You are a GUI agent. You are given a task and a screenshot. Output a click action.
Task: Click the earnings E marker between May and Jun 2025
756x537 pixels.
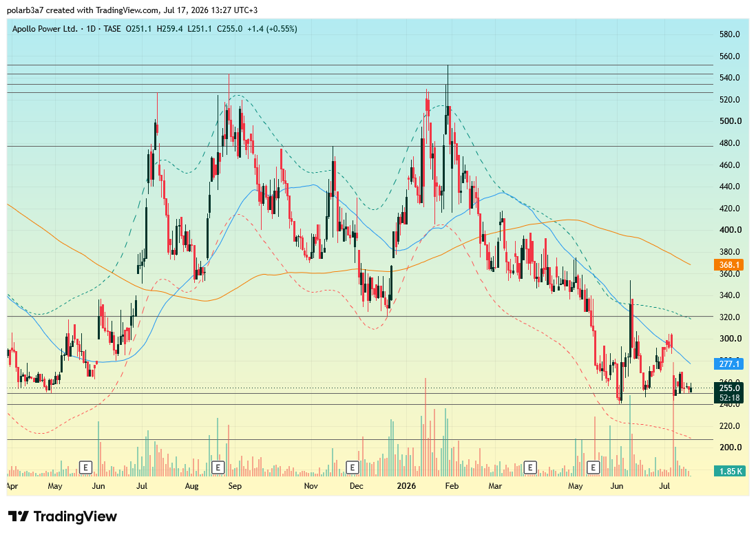click(x=85, y=467)
